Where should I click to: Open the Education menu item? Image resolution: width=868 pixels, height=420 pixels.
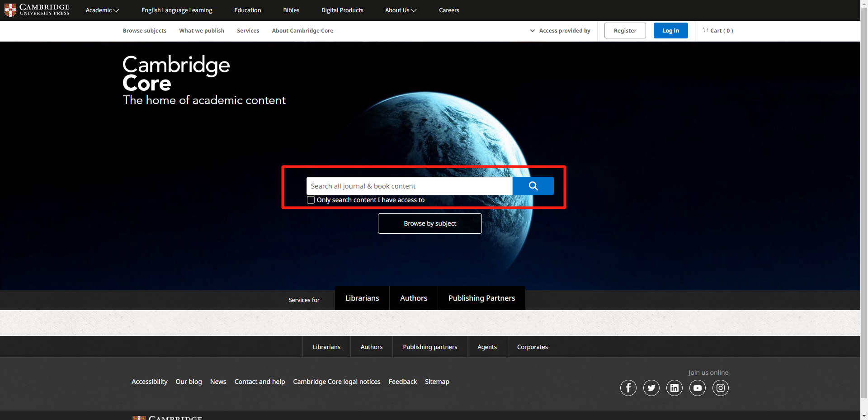point(248,10)
